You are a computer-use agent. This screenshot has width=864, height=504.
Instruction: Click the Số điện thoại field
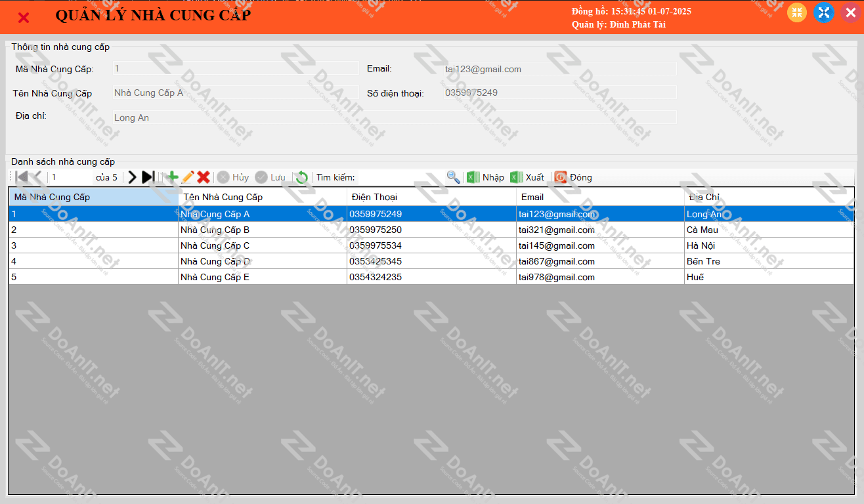point(559,93)
